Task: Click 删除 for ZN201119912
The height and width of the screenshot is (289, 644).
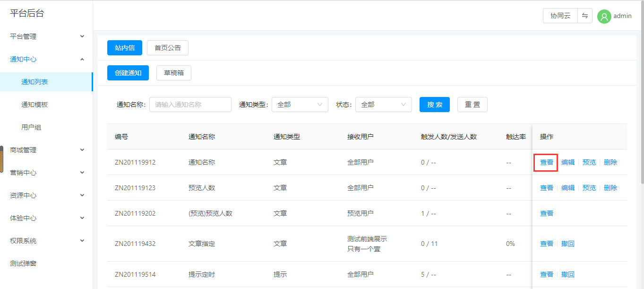Action: tap(610, 162)
